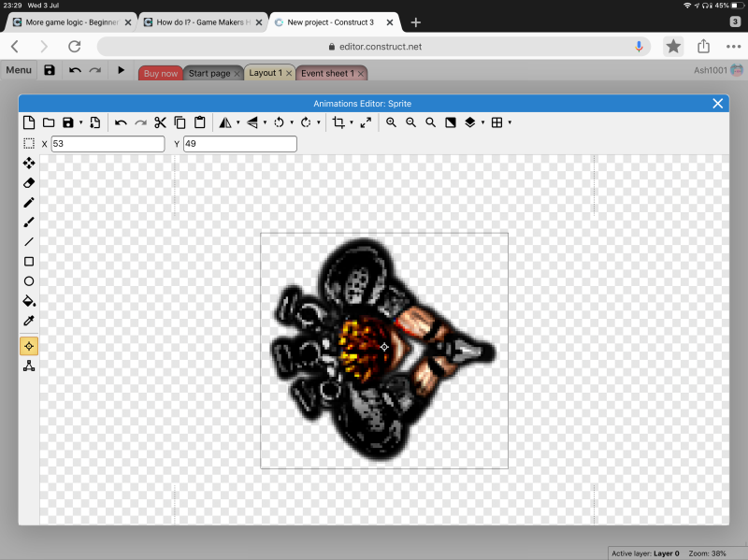The height and width of the screenshot is (560, 748).
Task: Save image using editor disk icon
Action: pyautogui.click(x=68, y=122)
